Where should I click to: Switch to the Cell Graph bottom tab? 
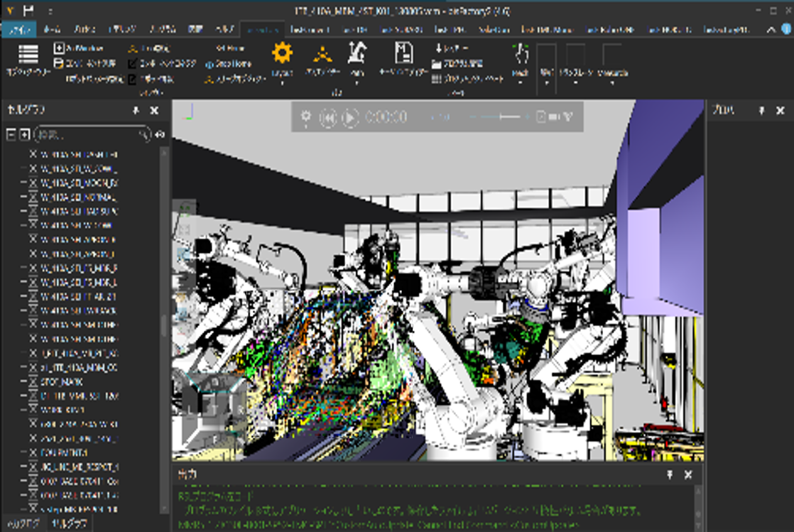click(x=68, y=524)
